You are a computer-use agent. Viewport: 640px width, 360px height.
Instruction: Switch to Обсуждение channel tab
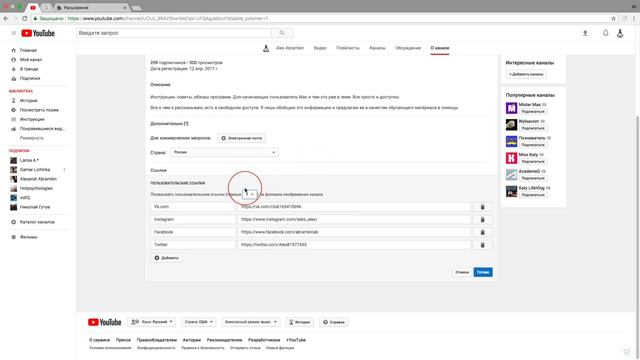(408, 48)
